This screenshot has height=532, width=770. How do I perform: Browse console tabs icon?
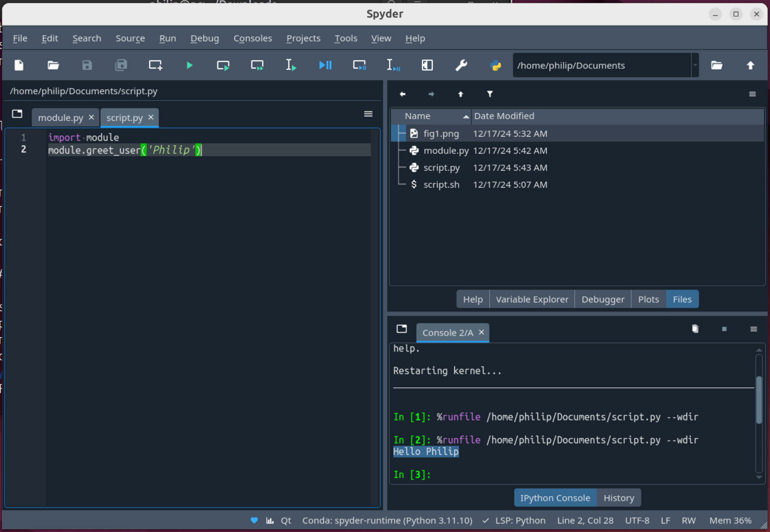(x=402, y=329)
